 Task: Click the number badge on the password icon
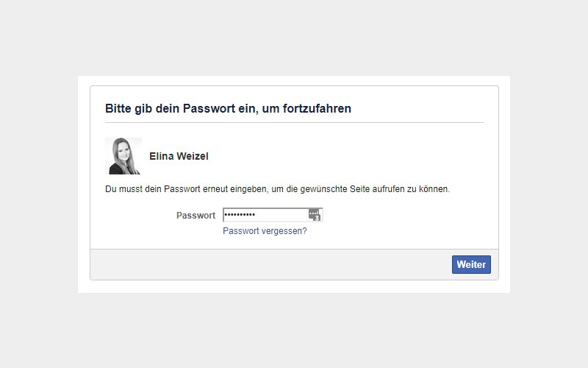point(318,218)
